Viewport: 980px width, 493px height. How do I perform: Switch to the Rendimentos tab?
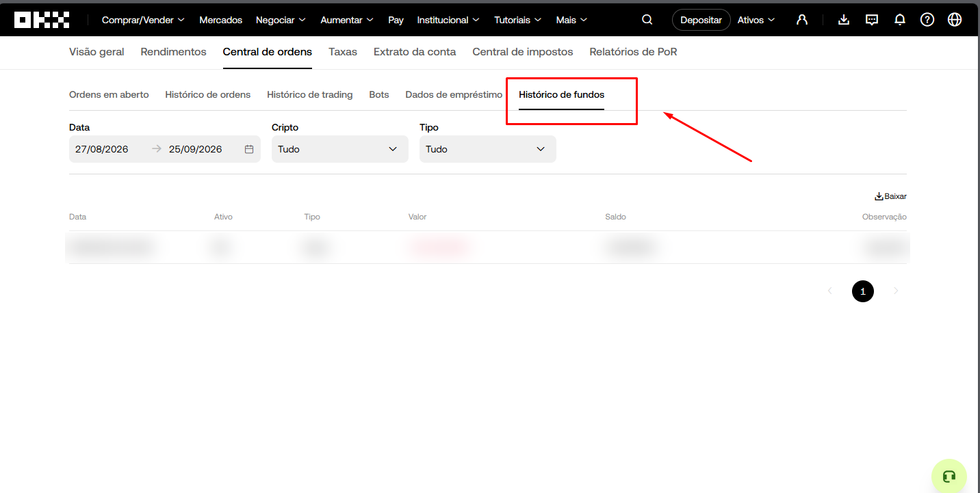tap(173, 52)
